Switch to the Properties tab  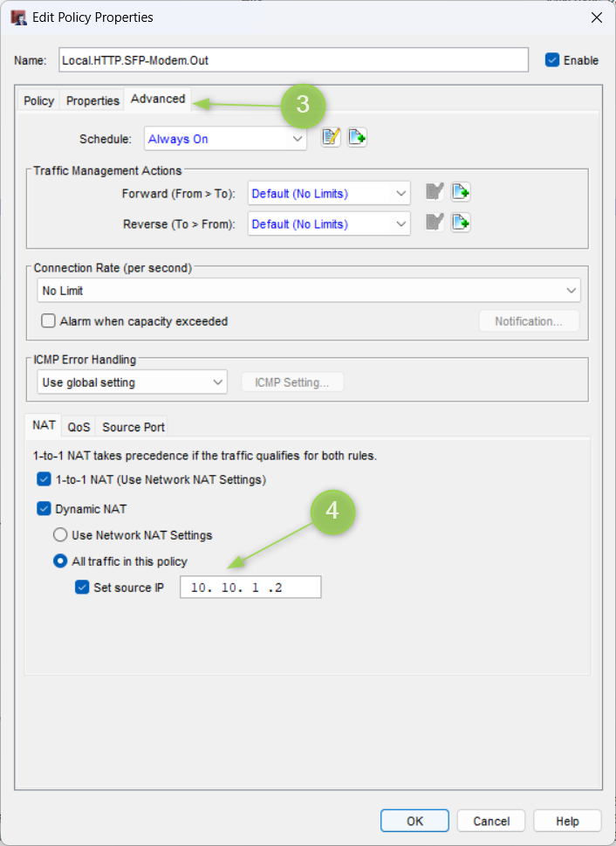[x=92, y=100]
